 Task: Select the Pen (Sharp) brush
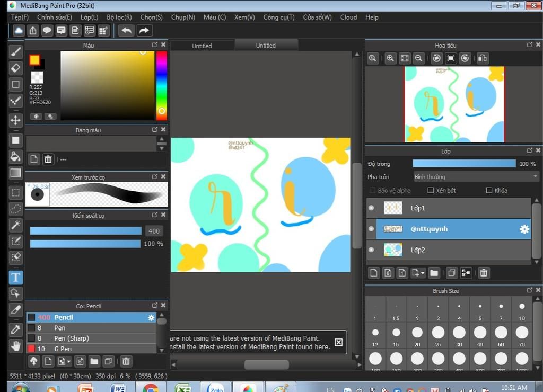pos(91,338)
